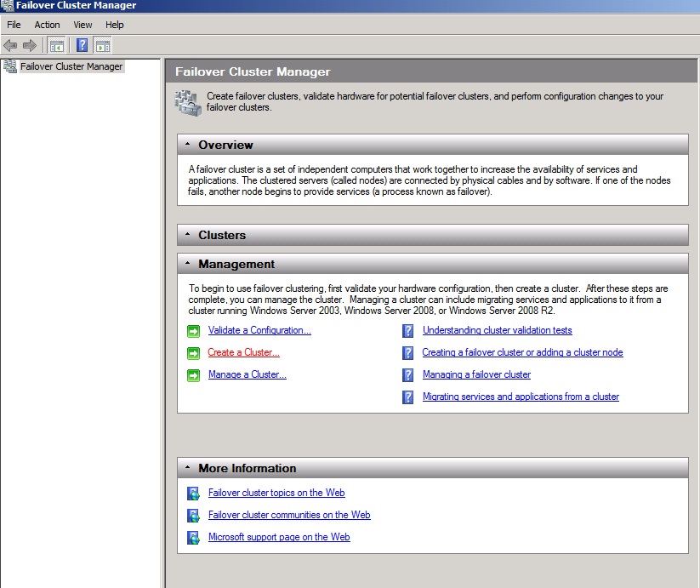Open Migrating services and applications from a cluster link
This screenshot has width=700, height=588.
click(521, 397)
